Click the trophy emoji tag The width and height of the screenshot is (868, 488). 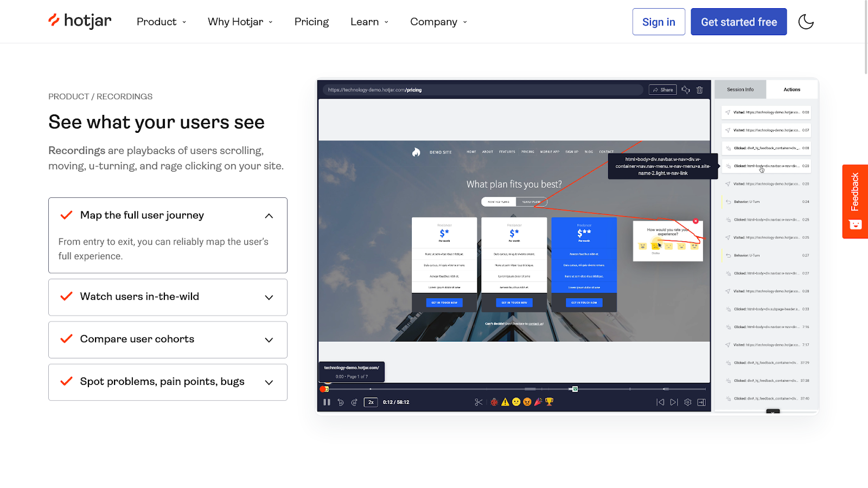[x=550, y=402]
